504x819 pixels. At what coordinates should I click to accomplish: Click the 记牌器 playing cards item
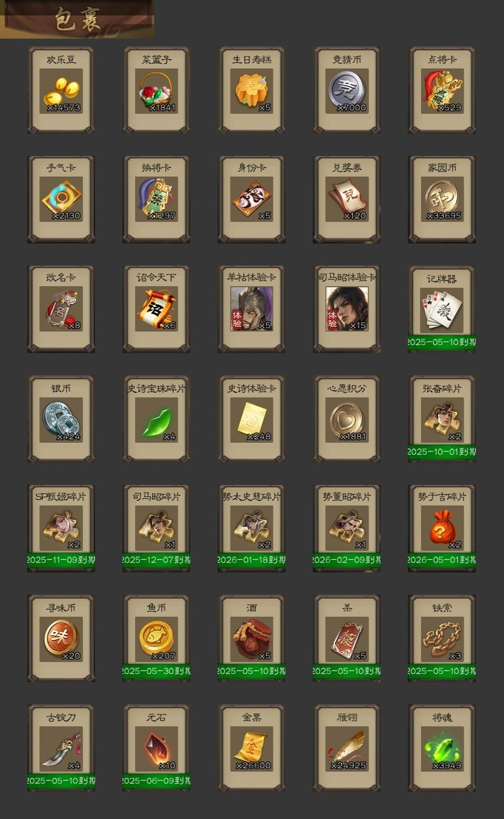[x=442, y=309]
